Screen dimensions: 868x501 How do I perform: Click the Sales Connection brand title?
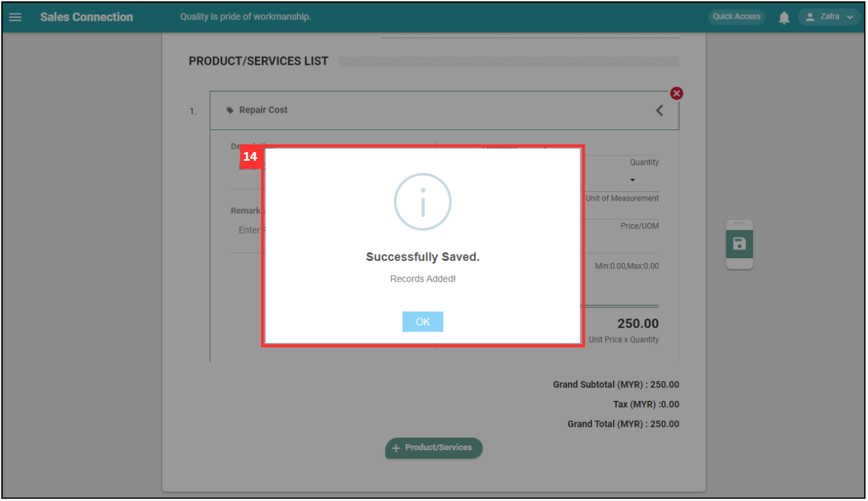(x=87, y=17)
